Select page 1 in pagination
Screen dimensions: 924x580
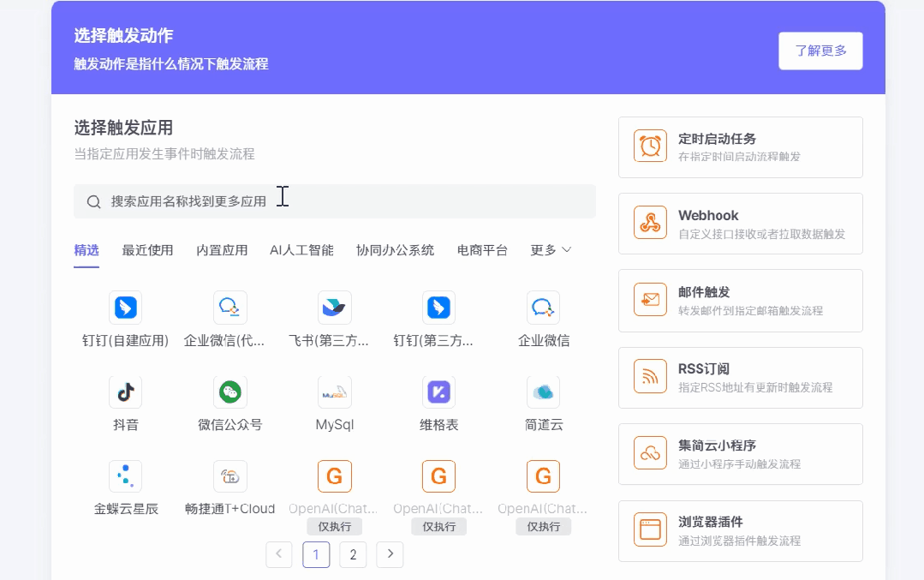tap(316, 554)
